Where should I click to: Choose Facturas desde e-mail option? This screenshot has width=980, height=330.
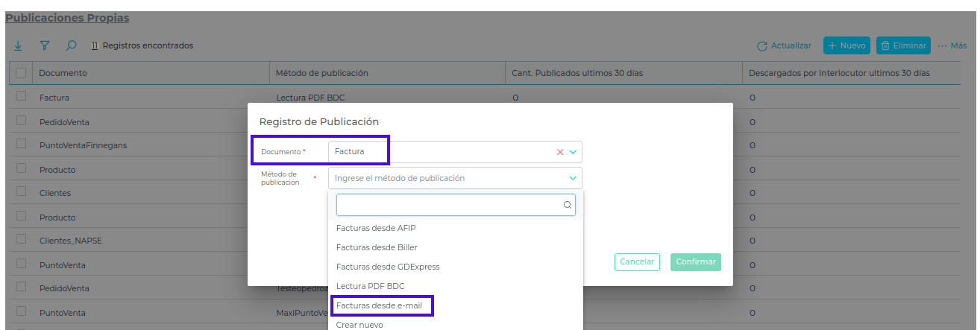coord(380,305)
